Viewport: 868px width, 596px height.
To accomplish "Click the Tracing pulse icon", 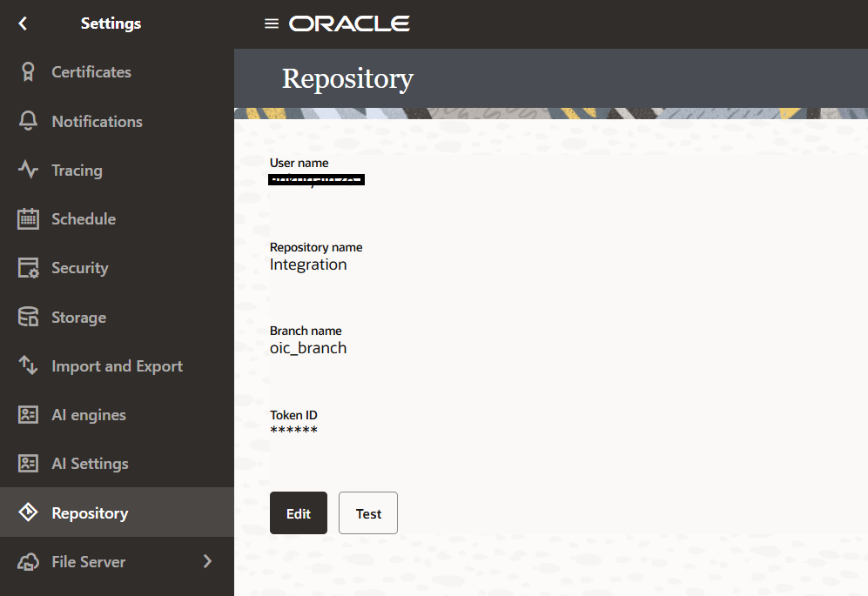I will (x=28, y=170).
